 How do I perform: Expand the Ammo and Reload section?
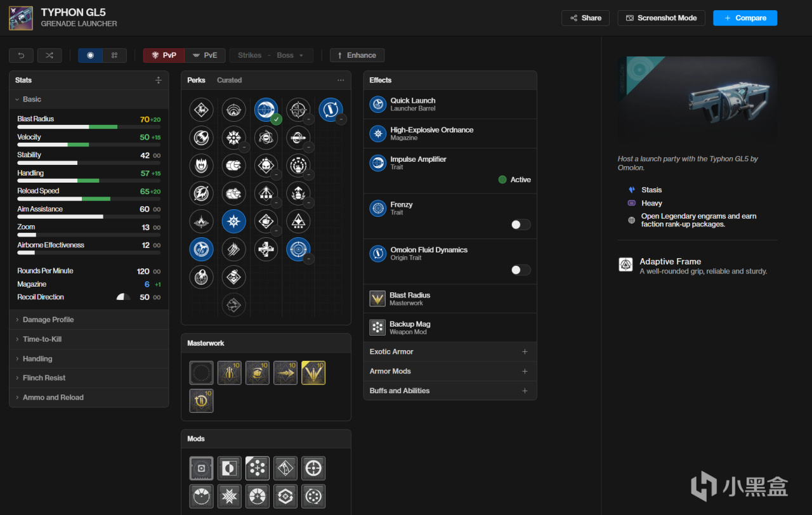pyautogui.click(x=89, y=398)
